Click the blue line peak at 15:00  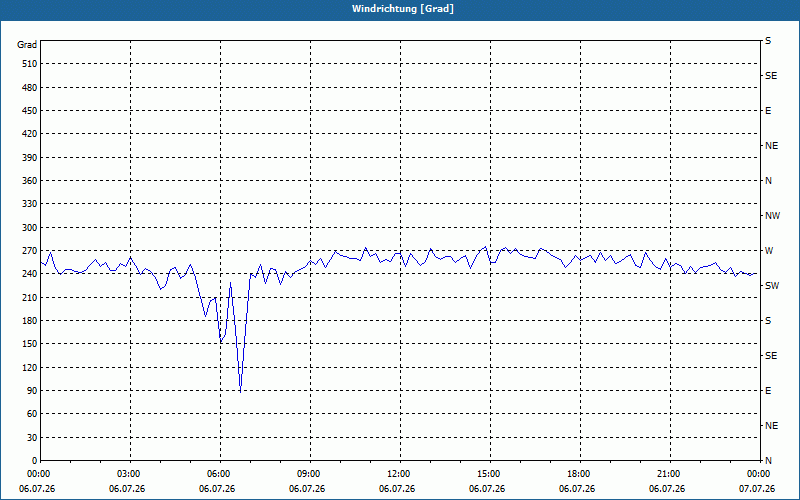[485, 247]
